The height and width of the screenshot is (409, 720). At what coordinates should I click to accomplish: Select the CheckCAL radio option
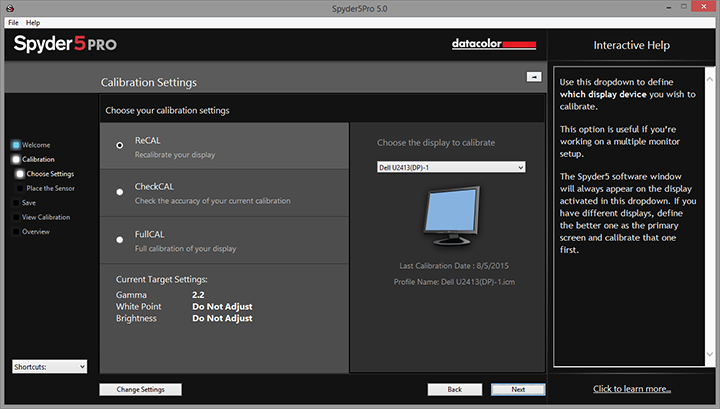(120, 190)
